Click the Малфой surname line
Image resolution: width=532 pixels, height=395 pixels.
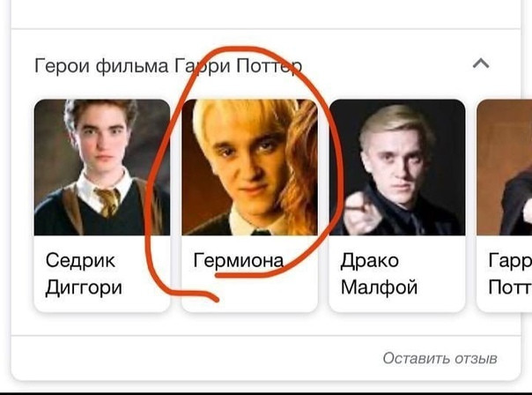[x=379, y=287]
